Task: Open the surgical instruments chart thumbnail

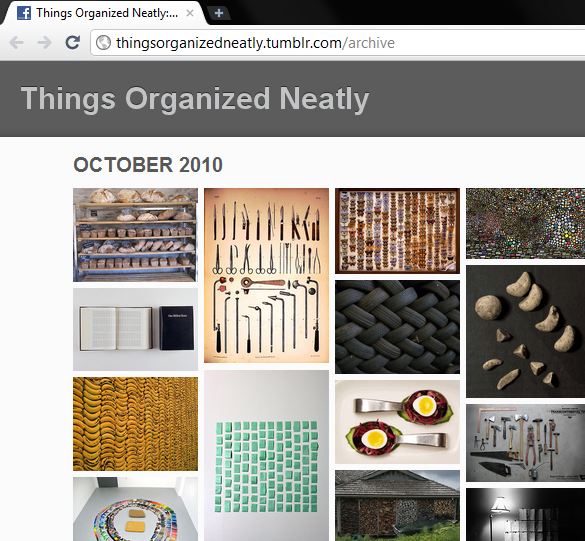Action: point(266,275)
